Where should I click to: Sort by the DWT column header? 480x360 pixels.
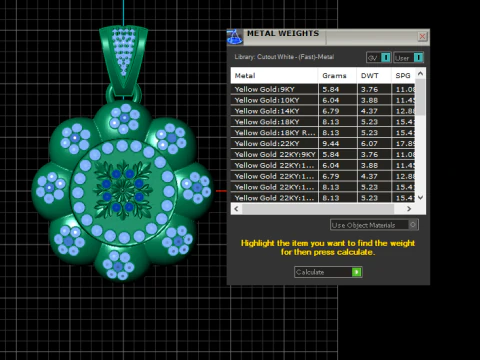[x=374, y=76]
